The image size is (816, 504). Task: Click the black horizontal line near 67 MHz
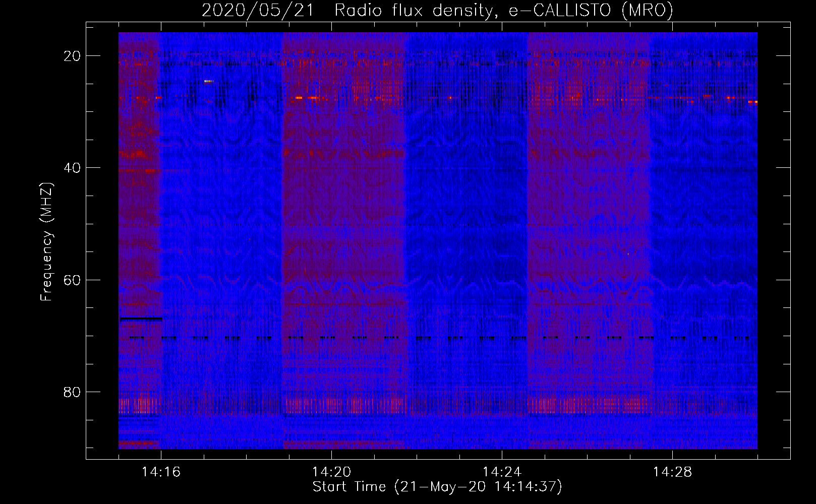point(141,319)
